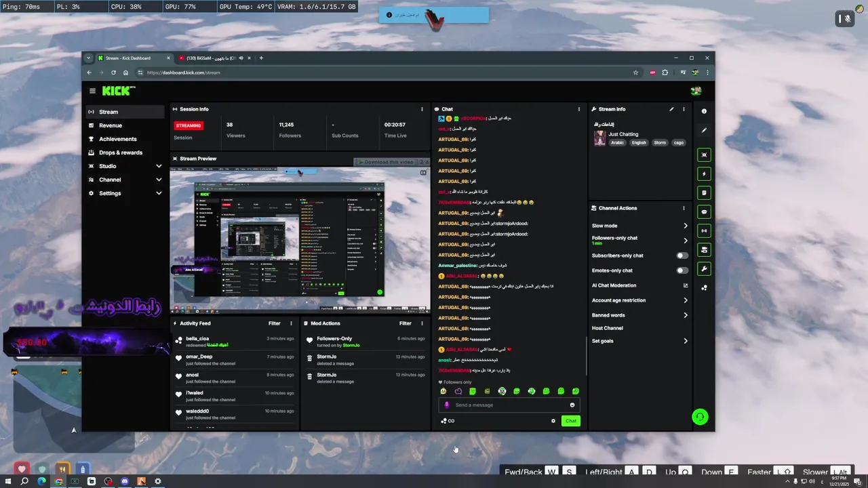
Task: Click the Kick logo
Action: [119, 91]
